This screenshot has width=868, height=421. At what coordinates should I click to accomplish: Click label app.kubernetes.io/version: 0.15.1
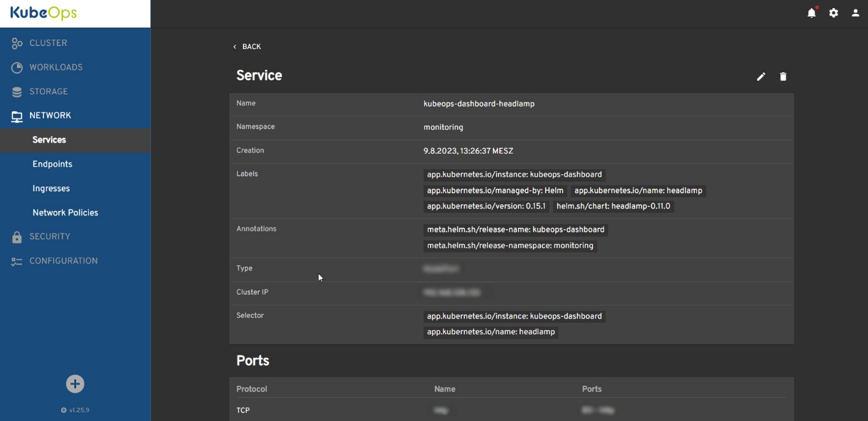(487, 206)
